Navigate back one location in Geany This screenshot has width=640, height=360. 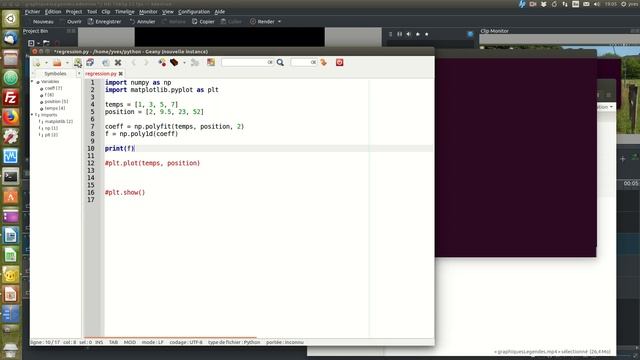coord(133,62)
